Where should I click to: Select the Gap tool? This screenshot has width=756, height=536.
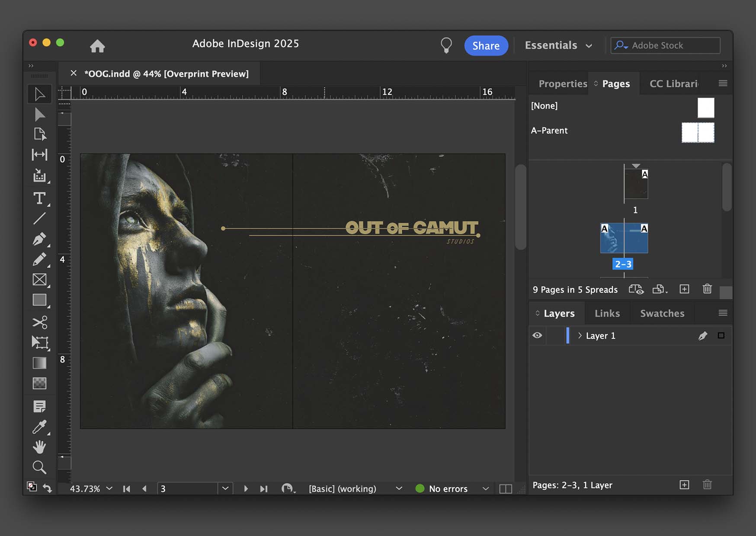[x=39, y=155]
